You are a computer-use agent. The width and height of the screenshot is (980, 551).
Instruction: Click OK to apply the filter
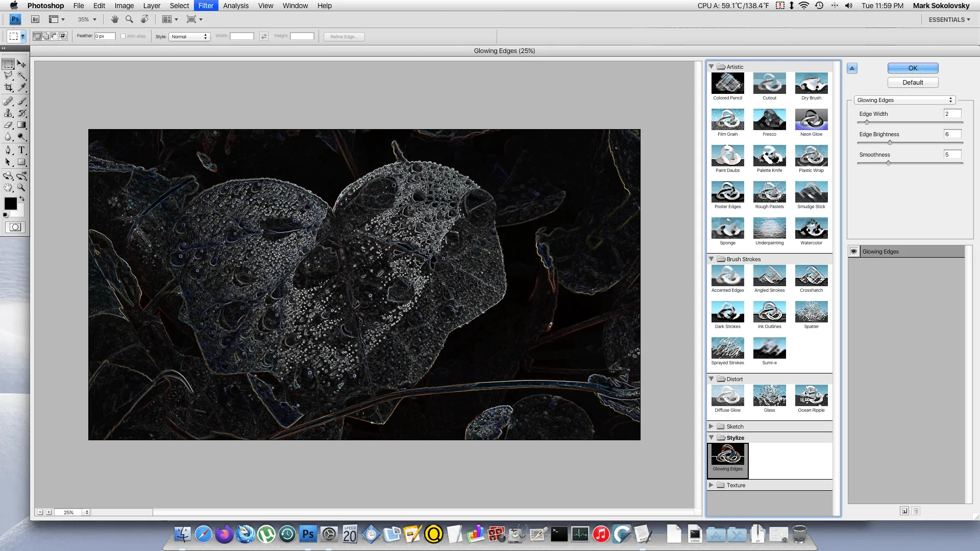click(913, 68)
